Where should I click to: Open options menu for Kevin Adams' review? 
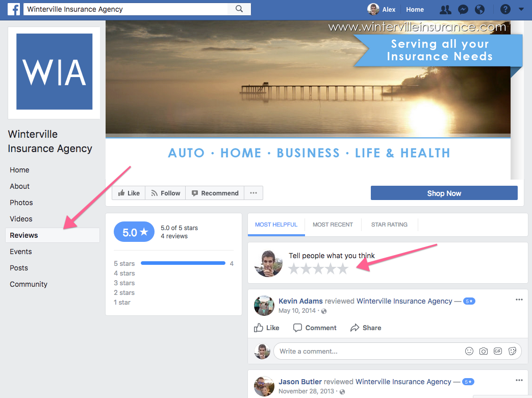[519, 300]
